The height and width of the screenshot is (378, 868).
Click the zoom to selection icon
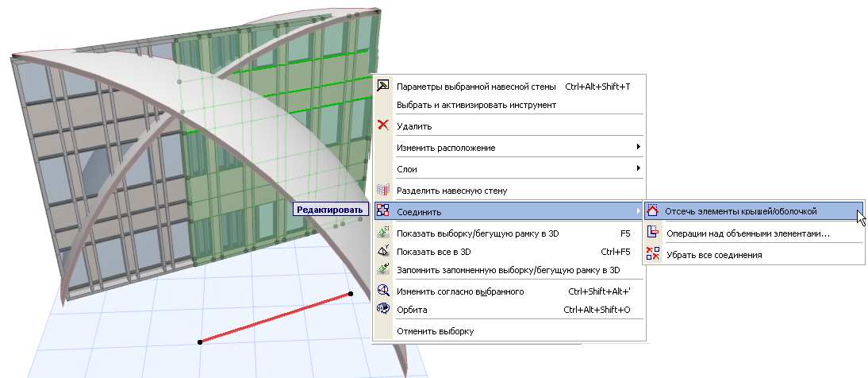click(x=382, y=291)
